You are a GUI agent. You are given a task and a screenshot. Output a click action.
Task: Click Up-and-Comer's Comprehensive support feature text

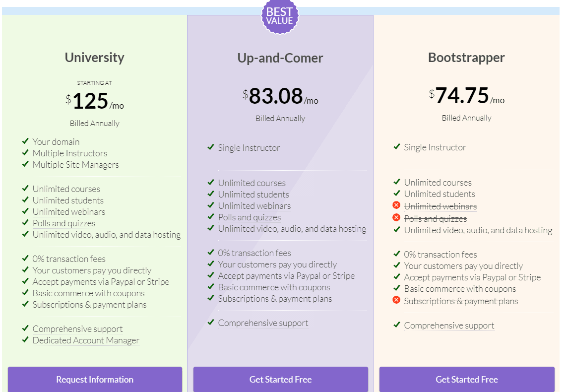click(263, 323)
